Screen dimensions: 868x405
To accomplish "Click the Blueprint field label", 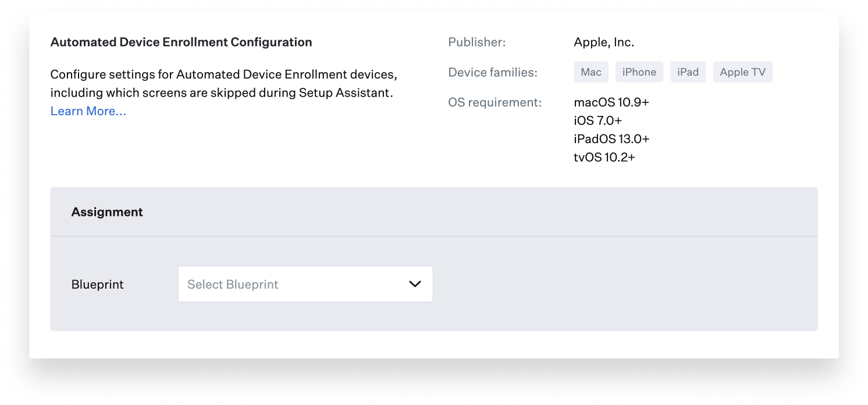I will (x=97, y=285).
